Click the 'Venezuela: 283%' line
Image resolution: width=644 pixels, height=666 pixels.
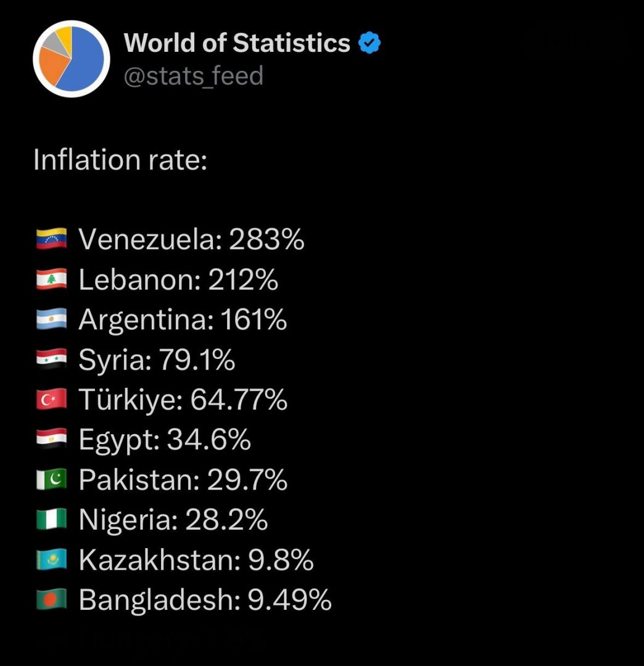(x=191, y=239)
